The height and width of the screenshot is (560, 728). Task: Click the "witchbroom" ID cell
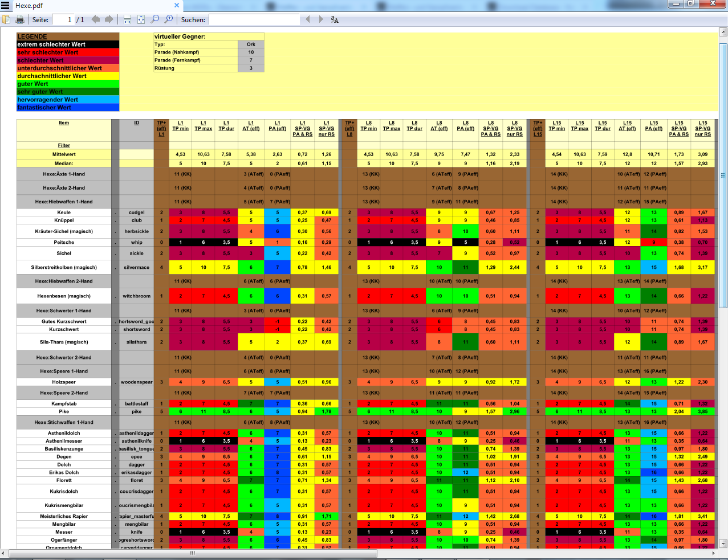click(x=137, y=296)
